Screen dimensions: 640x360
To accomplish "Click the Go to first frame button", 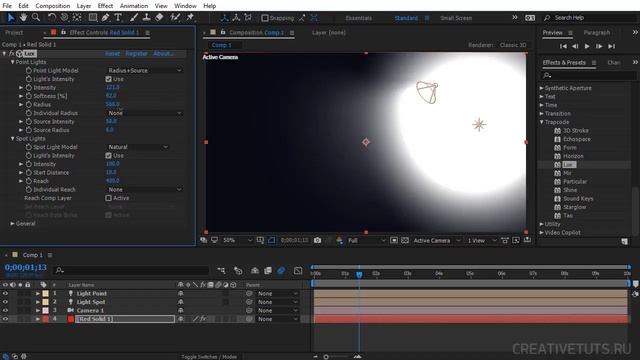I will [x=563, y=47].
